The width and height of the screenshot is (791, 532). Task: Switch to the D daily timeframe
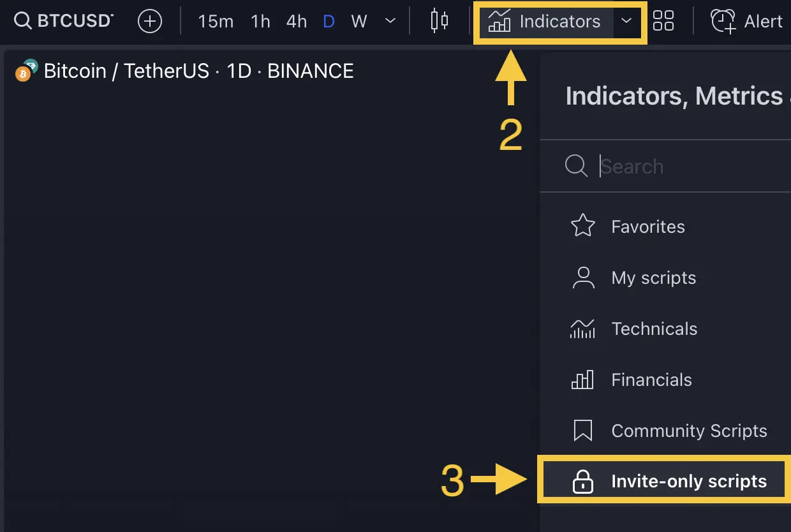click(x=329, y=21)
